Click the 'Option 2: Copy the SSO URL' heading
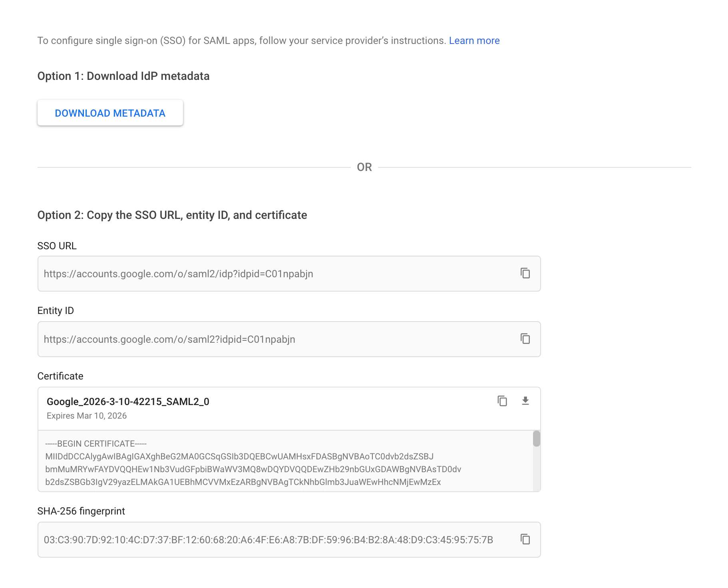Image resolution: width=728 pixels, height=588 pixels. [172, 215]
